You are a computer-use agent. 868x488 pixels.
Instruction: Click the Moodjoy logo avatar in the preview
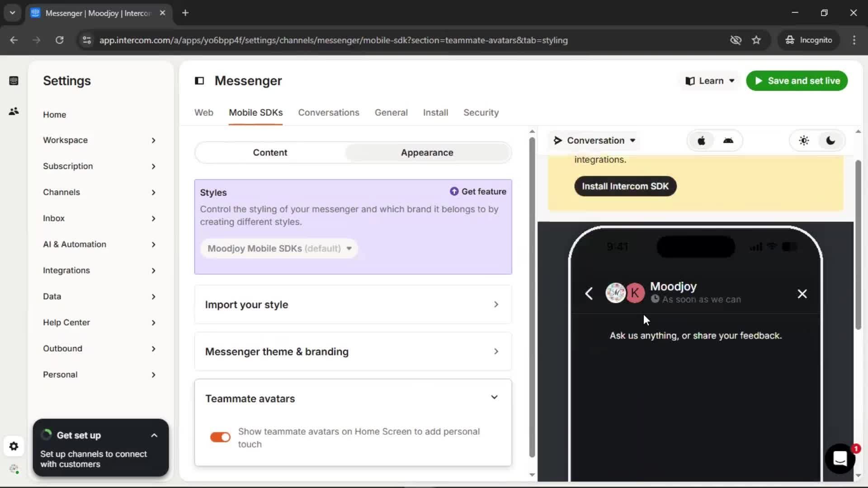pyautogui.click(x=615, y=293)
